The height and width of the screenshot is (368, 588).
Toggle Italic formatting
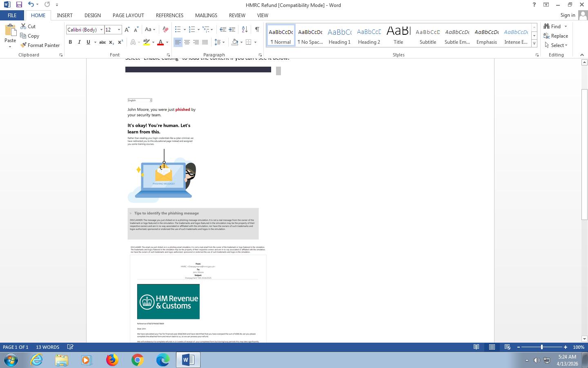pyautogui.click(x=79, y=42)
